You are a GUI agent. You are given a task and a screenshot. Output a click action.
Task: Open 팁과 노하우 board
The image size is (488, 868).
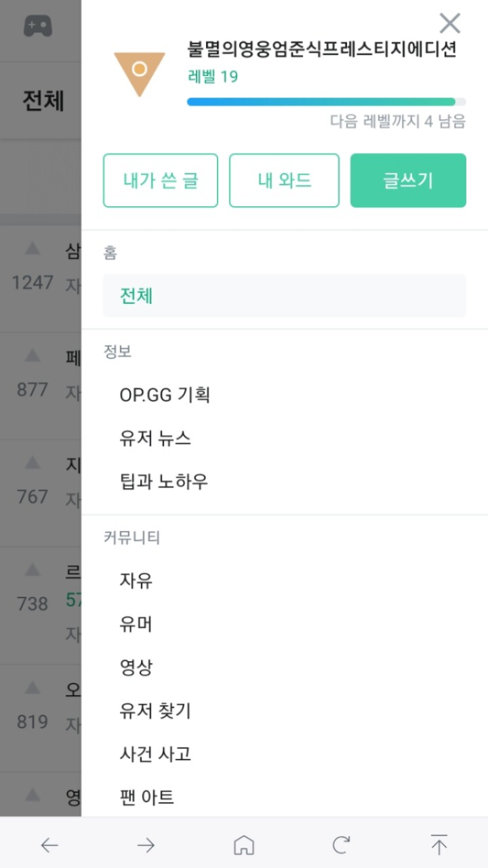(x=163, y=481)
